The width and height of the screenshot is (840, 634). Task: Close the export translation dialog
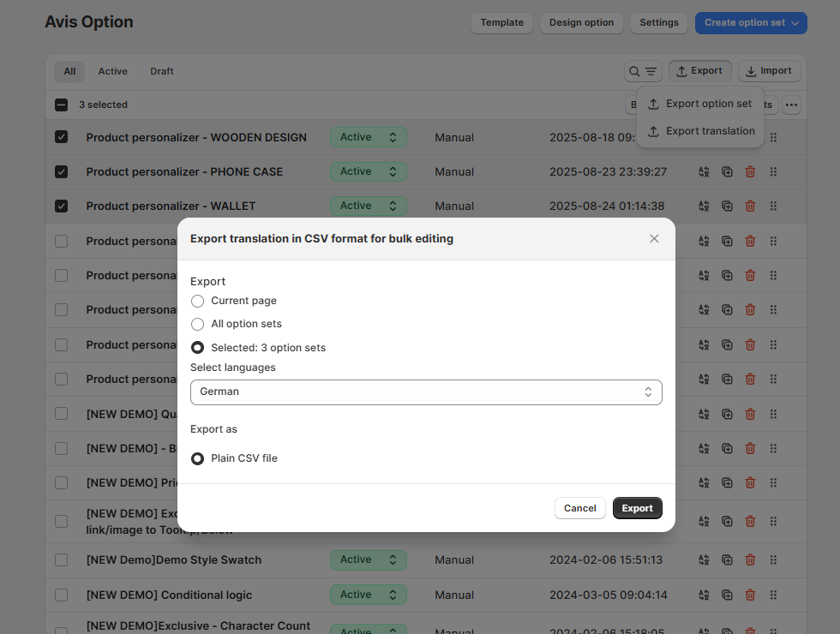(x=654, y=238)
